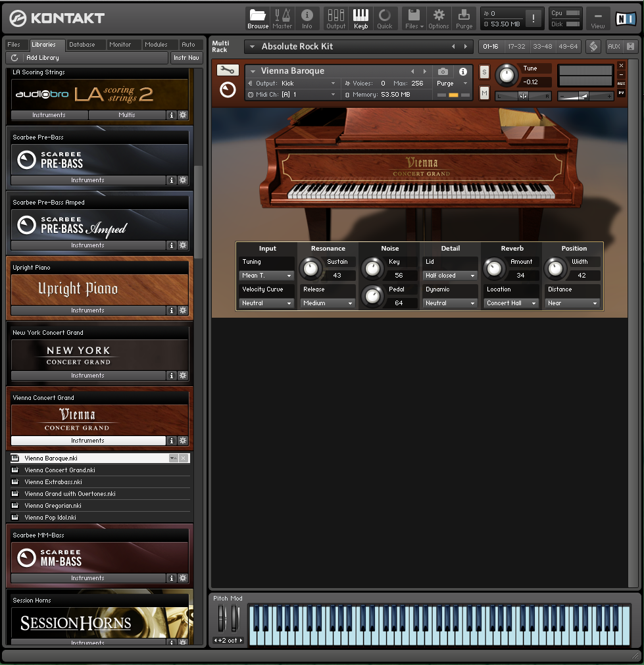Switch to the Modules tab
644x665 pixels.
click(x=156, y=45)
